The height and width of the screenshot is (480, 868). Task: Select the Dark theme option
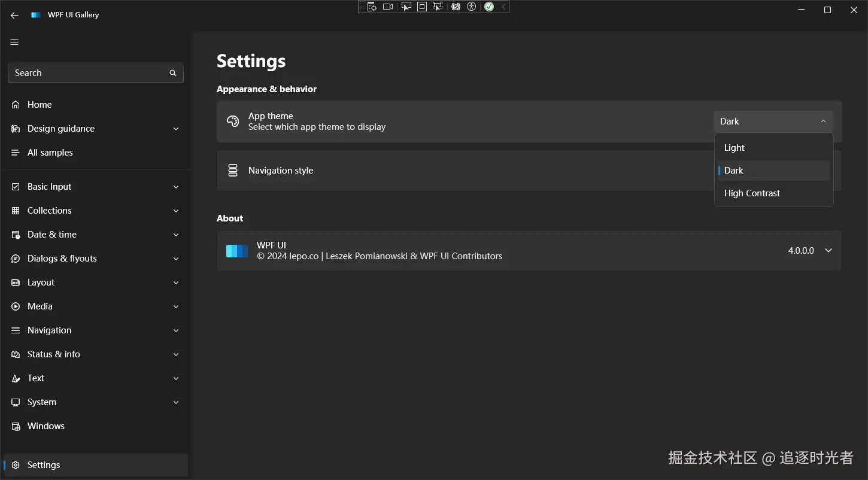click(x=734, y=171)
